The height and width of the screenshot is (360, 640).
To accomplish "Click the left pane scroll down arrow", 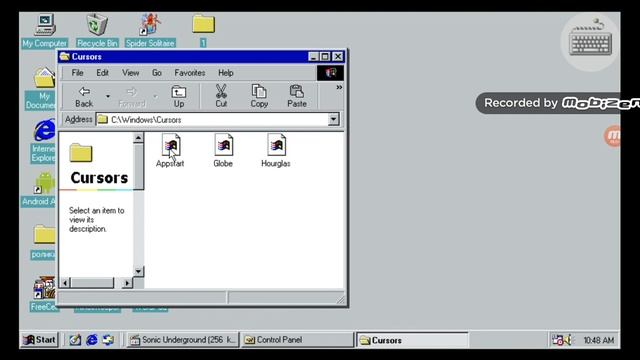I will coord(138,271).
